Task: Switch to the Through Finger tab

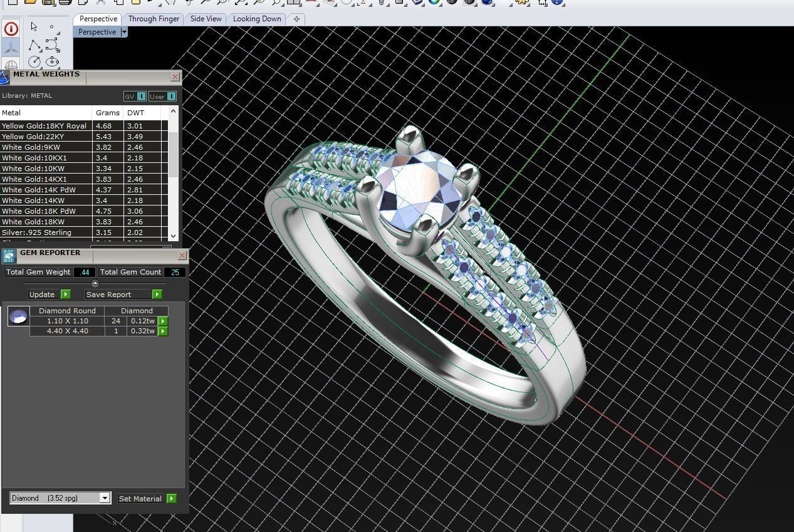Action: (x=154, y=19)
